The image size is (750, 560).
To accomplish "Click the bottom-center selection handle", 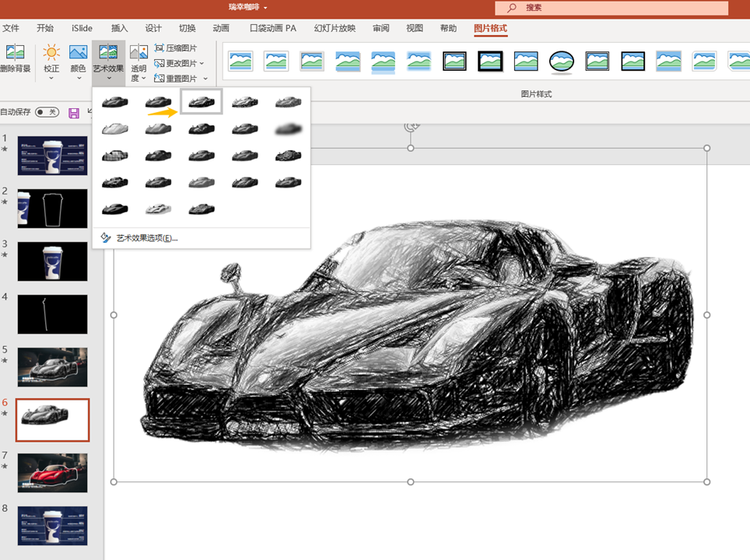I will (410, 482).
